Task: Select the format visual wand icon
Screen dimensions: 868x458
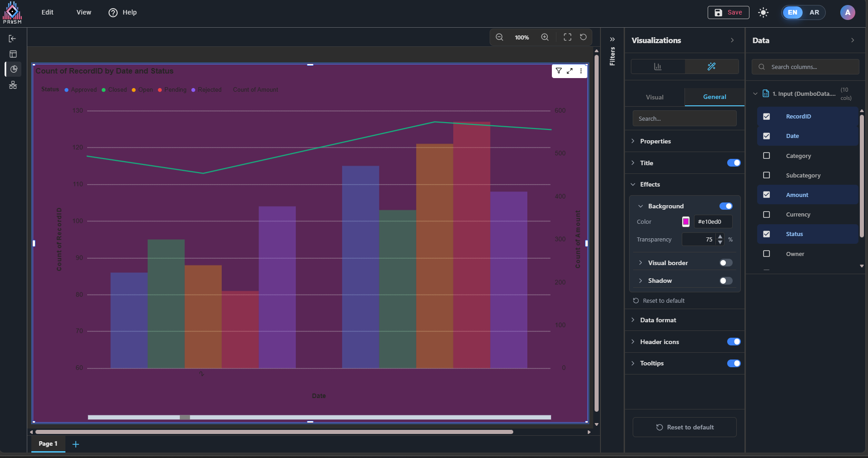Action: pyautogui.click(x=711, y=67)
